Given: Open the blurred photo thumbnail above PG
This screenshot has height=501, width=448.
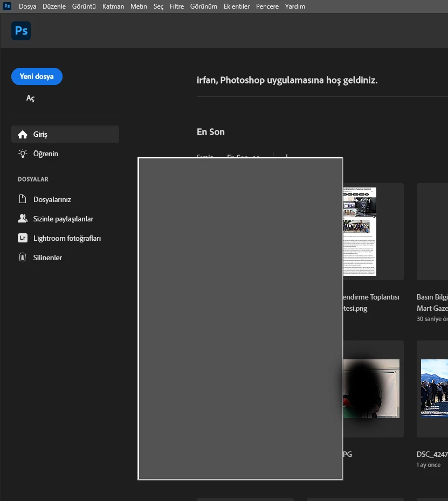Looking at the screenshot, I should click(x=371, y=389).
